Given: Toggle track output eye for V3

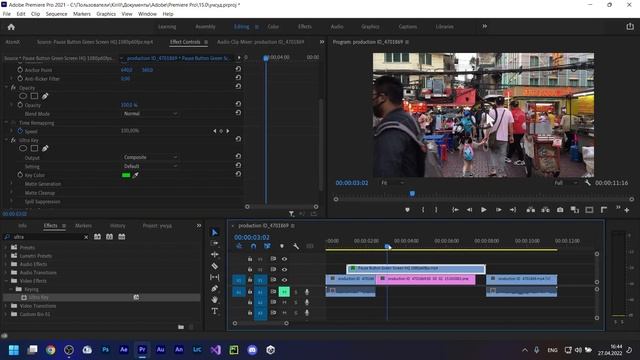Looking at the screenshot, I should [284, 259].
